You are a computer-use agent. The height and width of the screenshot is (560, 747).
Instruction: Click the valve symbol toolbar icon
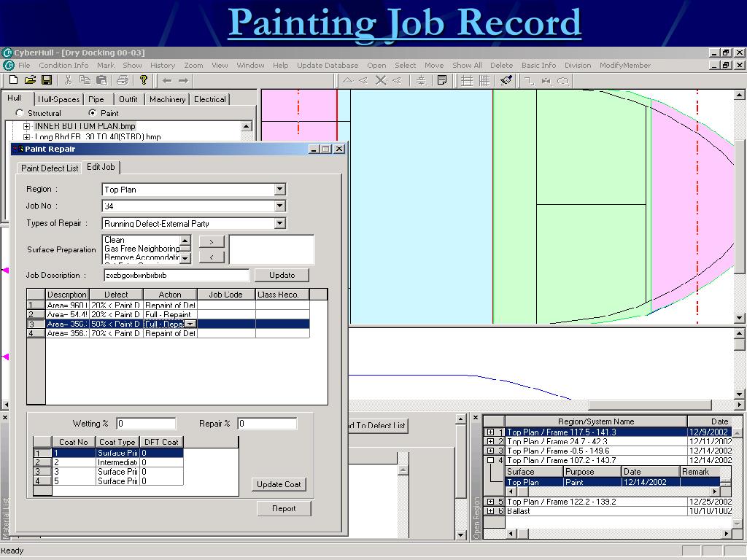(x=546, y=81)
